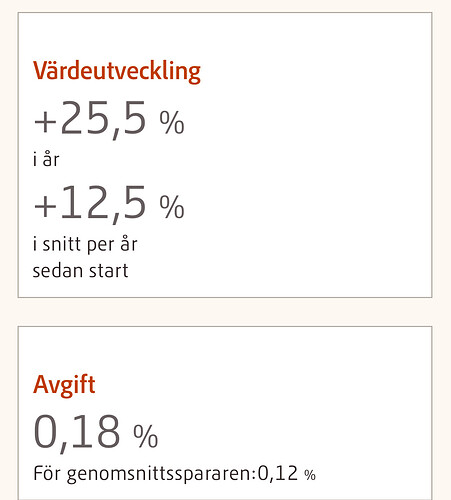Select the Avgift card
451x500 pixels.
(x=225, y=413)
